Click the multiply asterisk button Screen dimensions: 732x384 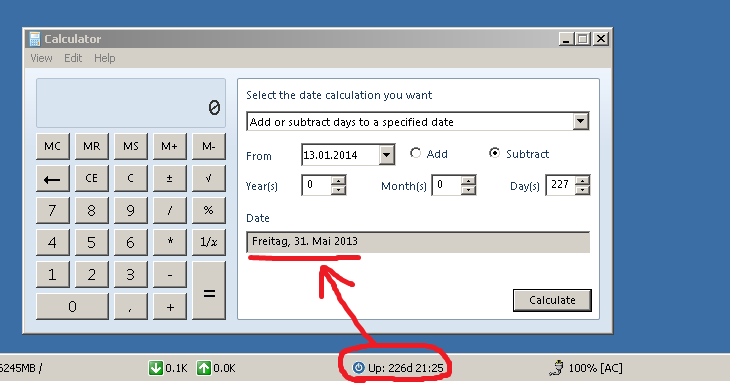[169, 243]
